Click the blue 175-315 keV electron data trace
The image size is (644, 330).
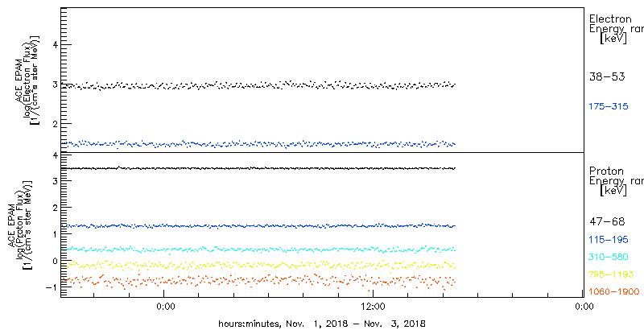click(258, 143)
